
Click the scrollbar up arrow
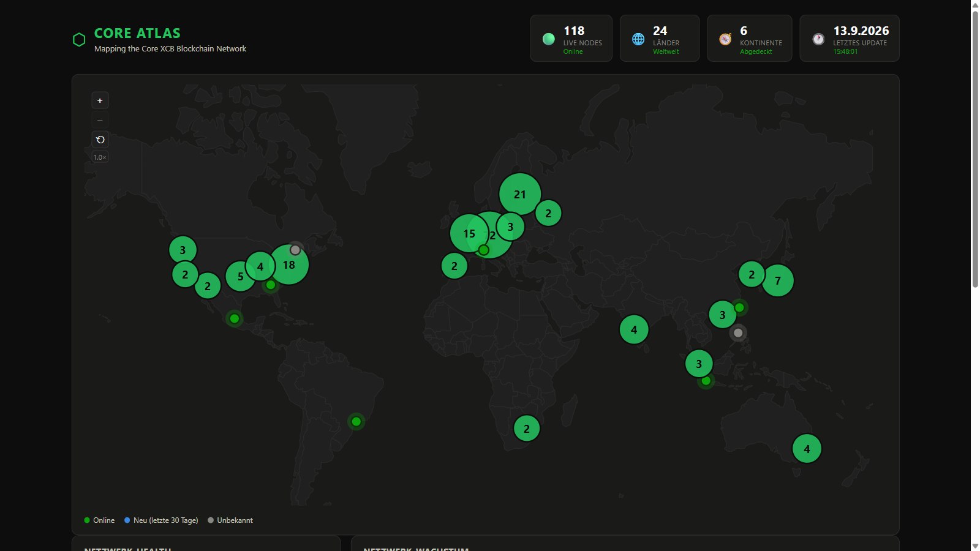click(x=975, y=5)
